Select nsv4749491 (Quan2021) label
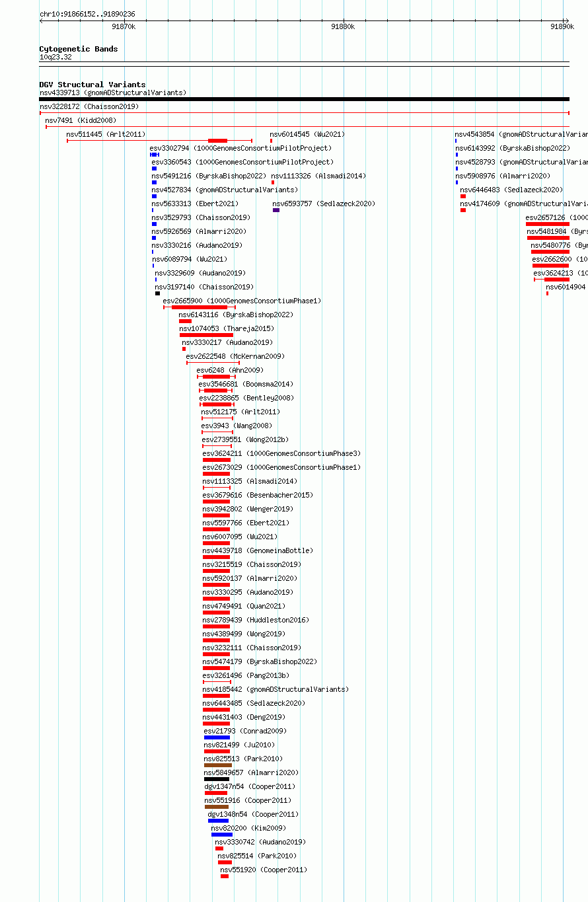This screenshot has width=588, height=902. pos(244,606)
